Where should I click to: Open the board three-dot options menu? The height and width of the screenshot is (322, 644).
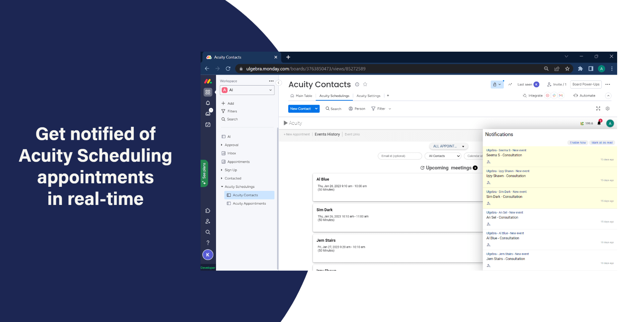[608, 85]
